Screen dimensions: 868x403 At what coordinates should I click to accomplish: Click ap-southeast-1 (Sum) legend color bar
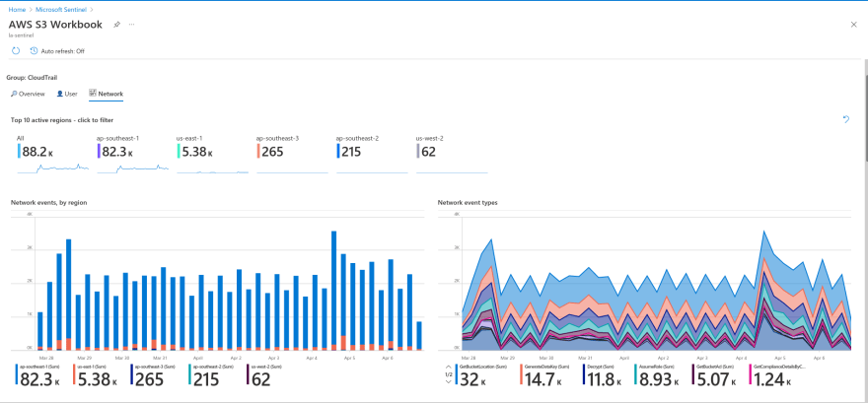pyautogui.click(x=16, y=375)
